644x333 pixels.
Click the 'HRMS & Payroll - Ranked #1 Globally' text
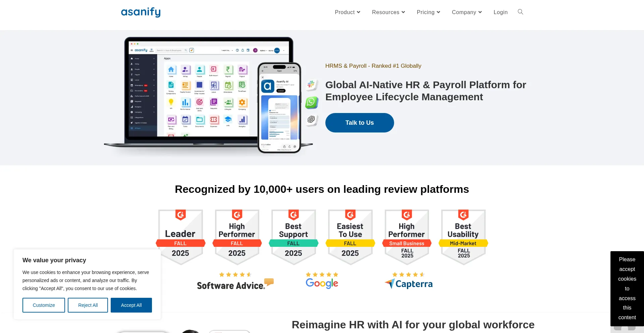[373, 66]
